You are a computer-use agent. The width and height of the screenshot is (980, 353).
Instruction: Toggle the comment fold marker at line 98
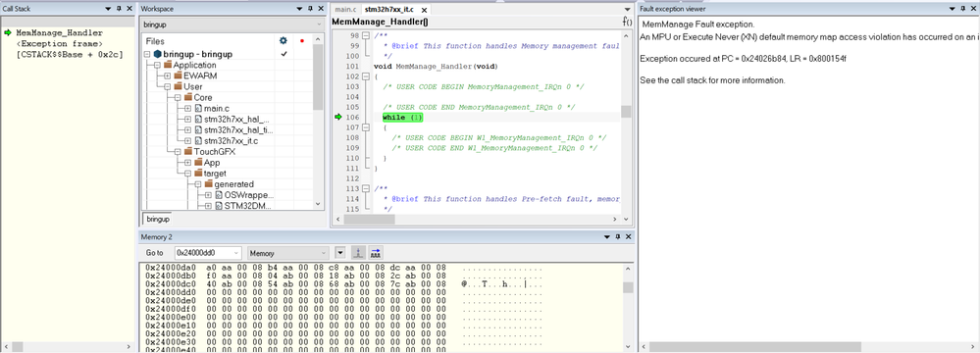tap(366, 36)
